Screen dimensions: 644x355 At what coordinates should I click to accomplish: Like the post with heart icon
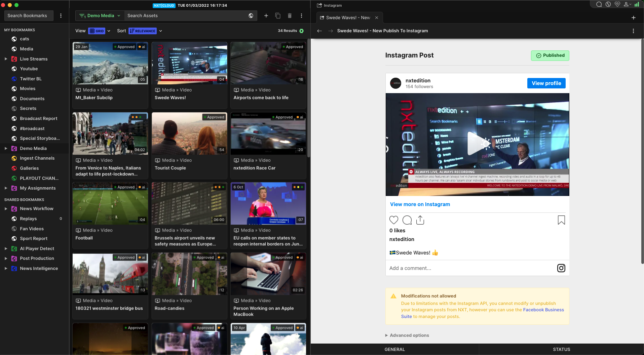click(x=394, y=220)
